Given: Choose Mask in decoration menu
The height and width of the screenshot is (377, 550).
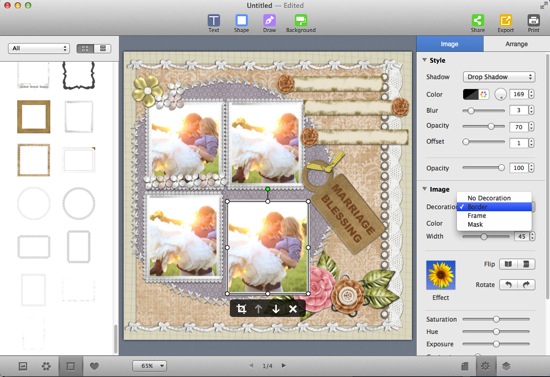Looking at the screenshot, I should pyautogui.click(x=494, y=224).
